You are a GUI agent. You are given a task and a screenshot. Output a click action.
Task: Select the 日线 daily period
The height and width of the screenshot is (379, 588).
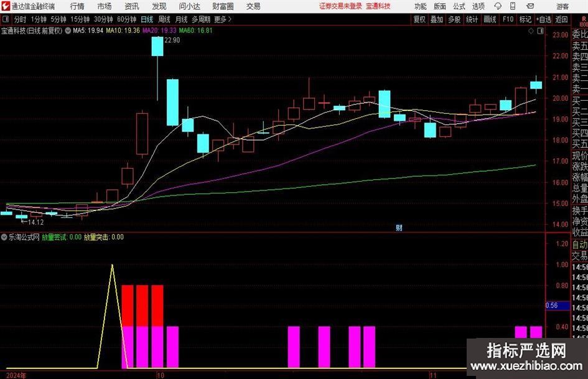tap(147, 19)
